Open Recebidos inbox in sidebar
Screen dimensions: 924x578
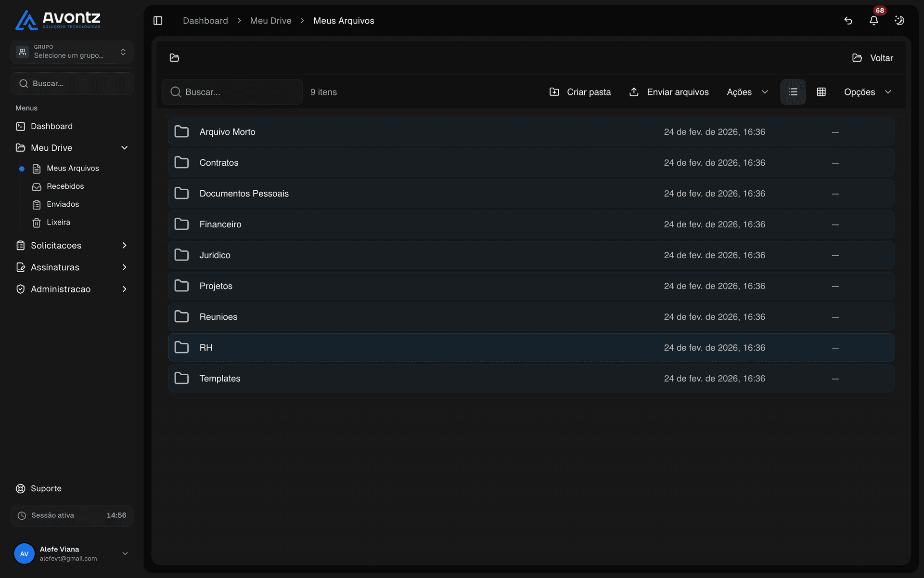(x=65, y=186)
